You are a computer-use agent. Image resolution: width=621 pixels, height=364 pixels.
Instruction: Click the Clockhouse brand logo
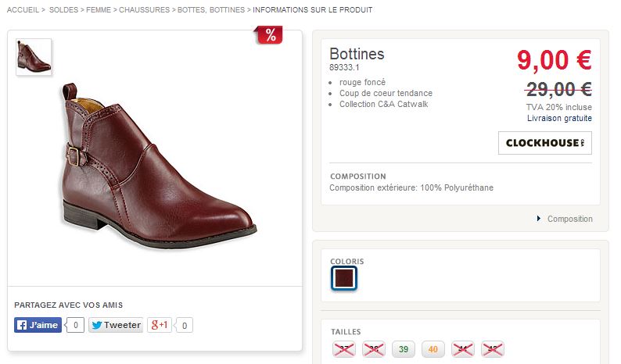[x=544, y=143]
